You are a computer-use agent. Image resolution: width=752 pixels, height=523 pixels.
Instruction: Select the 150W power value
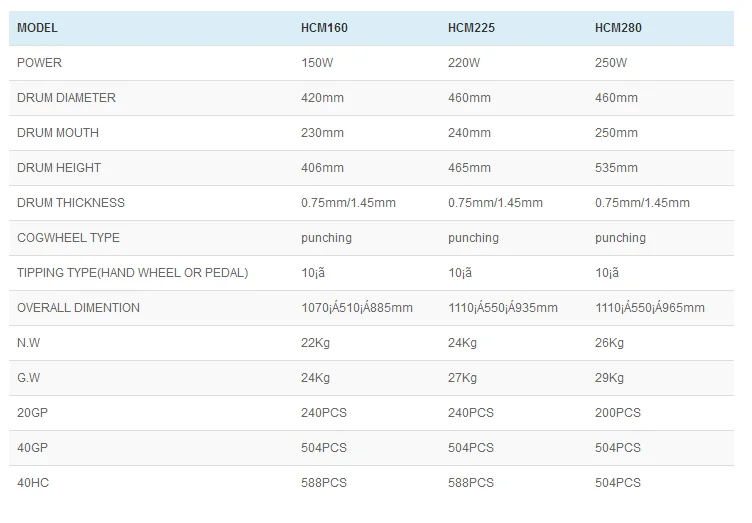317,63
